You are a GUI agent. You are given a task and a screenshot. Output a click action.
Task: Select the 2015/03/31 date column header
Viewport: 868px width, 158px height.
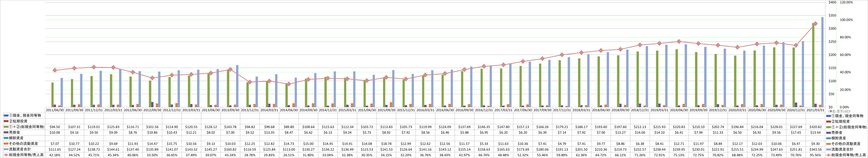coord(347,110)
